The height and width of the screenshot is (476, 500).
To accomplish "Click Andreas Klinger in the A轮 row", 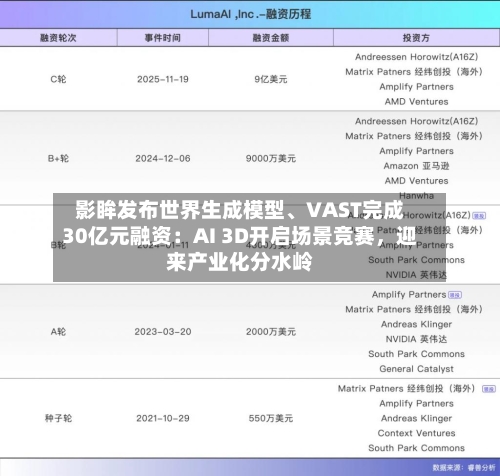I will [416, 324].
